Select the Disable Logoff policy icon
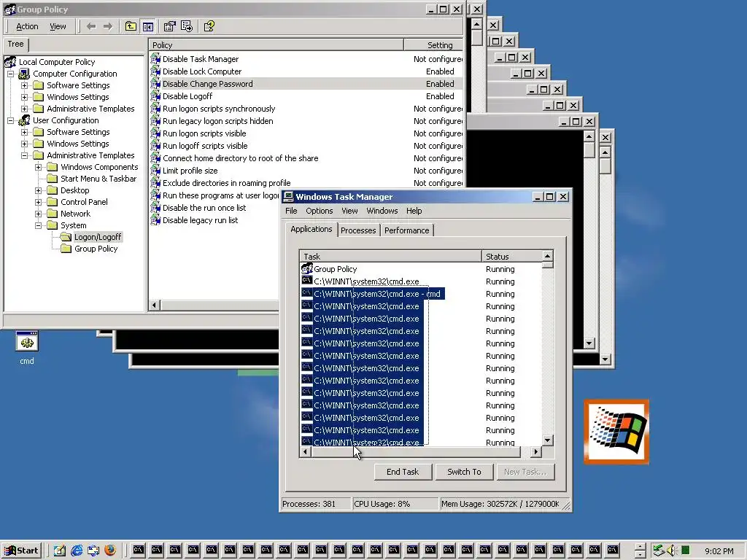Viewport: 747px width, 560px height. click(x=155, y=96)
